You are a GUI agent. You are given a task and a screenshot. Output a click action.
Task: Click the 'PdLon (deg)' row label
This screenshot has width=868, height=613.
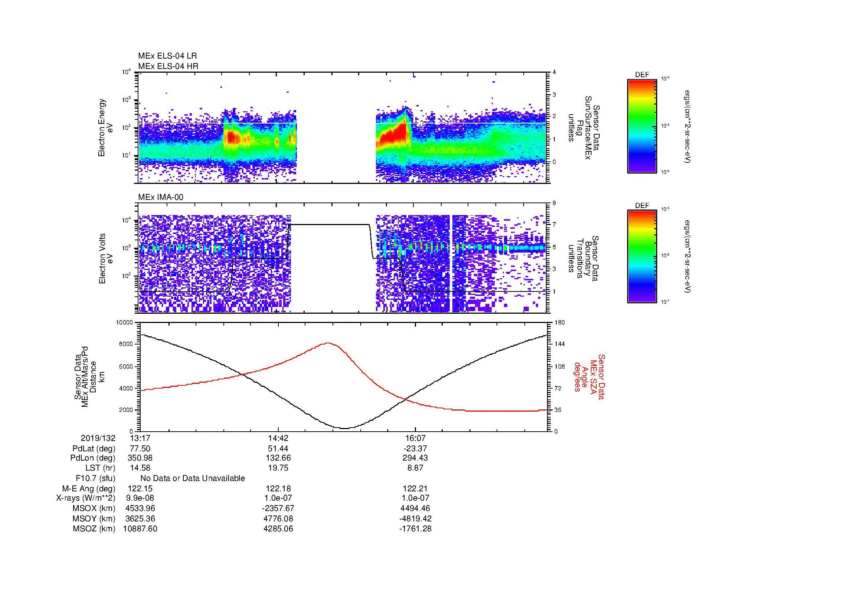click(x=93, y=458)
